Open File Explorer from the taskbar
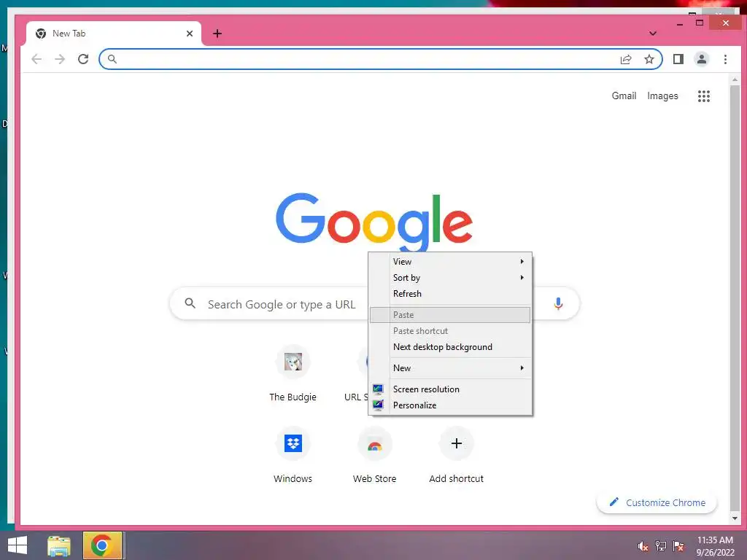This screenshot has width=747, height=560. pos(59,545)
